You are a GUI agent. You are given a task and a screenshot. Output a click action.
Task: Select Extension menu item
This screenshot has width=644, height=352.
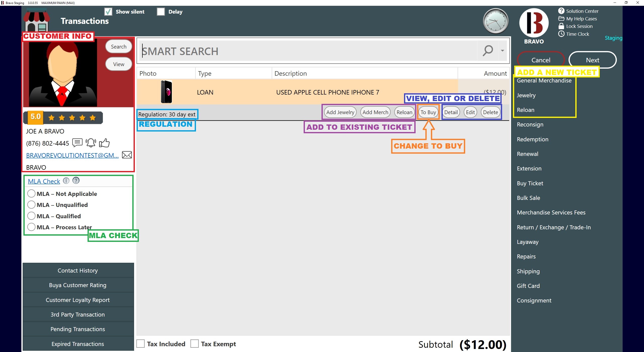click(529, 168)
